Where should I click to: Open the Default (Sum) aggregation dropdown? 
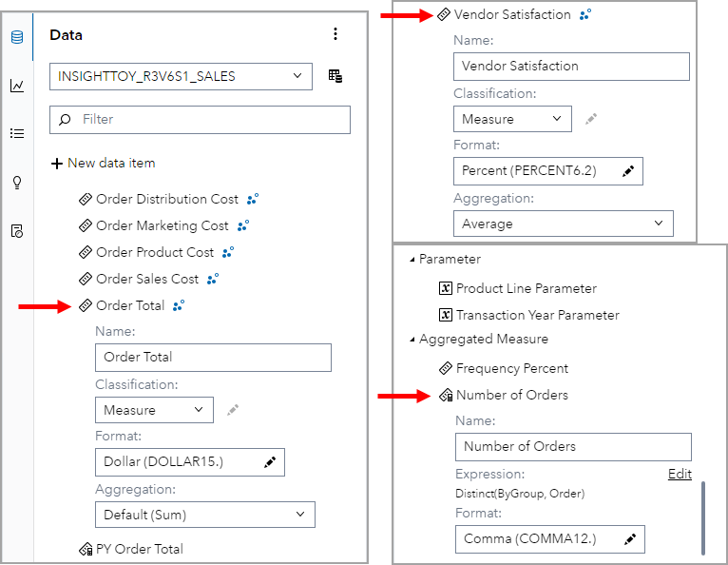[x=205, y=515]
